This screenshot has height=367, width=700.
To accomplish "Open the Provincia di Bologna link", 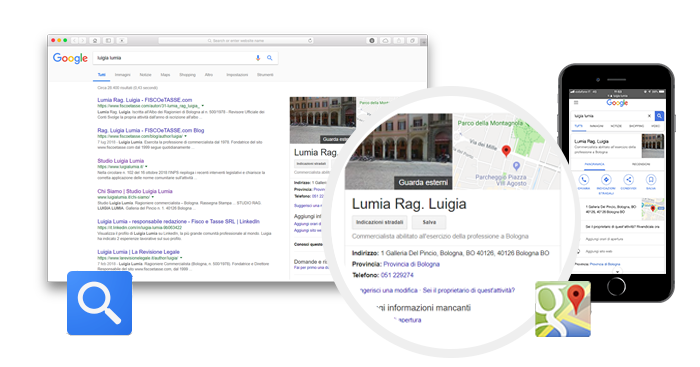I will tap(411, 264).
